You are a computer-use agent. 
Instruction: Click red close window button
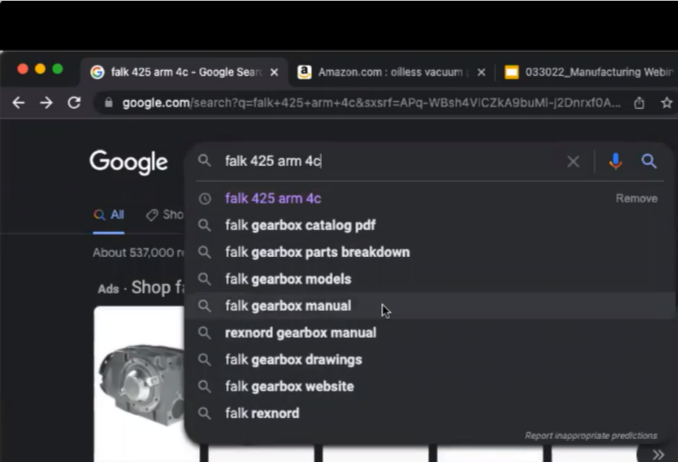click(x=23, y=69)
